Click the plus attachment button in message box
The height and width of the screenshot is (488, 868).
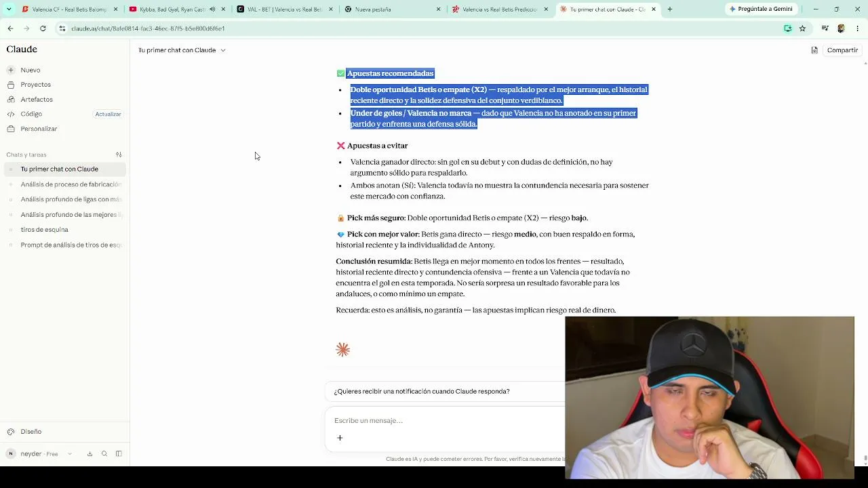[x=340, y=438]
